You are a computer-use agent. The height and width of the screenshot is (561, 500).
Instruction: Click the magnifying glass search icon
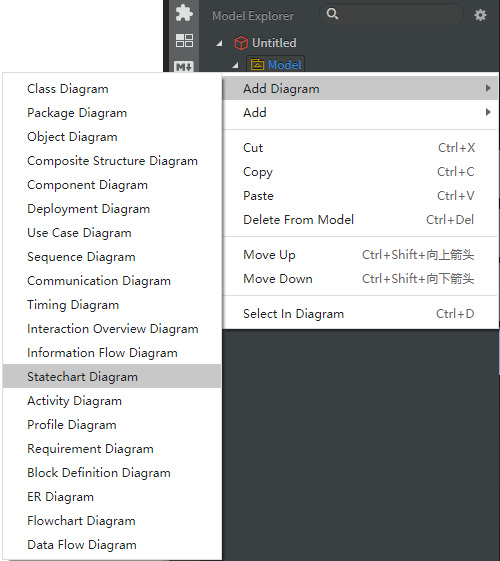tap(332, 14)
